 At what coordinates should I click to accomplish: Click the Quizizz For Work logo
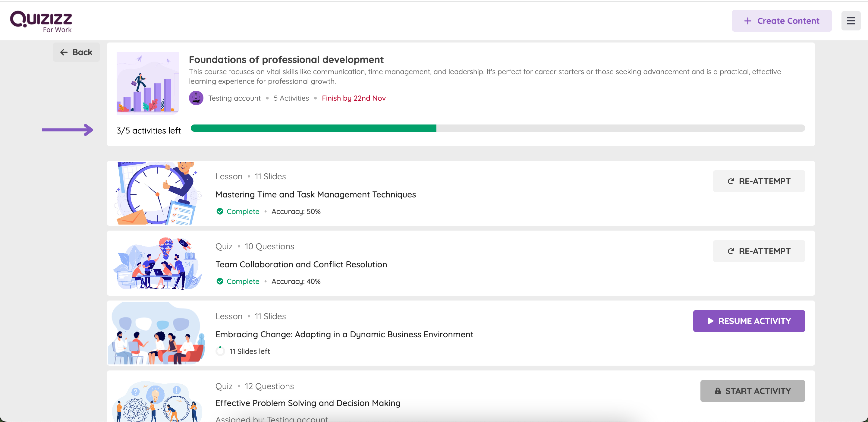coord(41,22)
